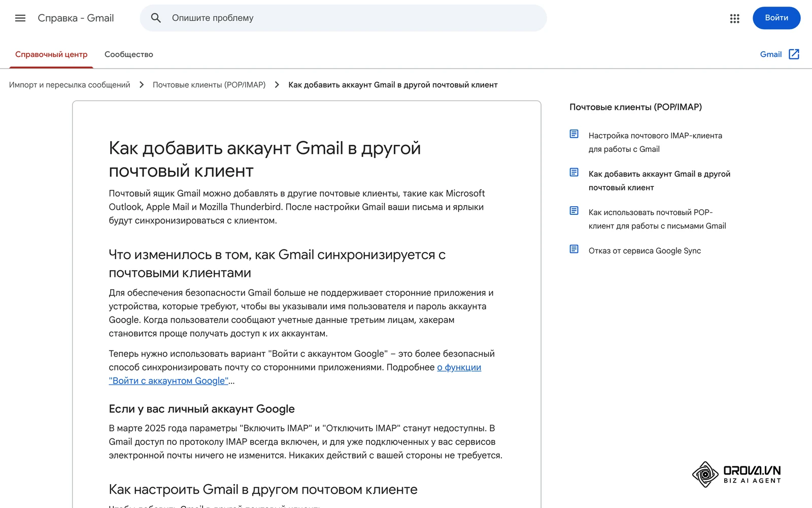Open the Gmail external link icon
Image resolution: width=812 pixels, height=508 pixels.
794,54
